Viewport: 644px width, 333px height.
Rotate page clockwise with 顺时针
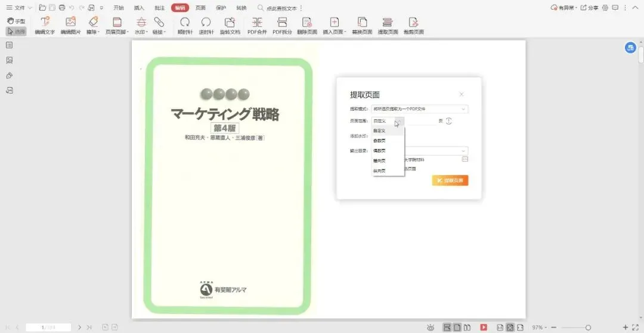(185, 26)
